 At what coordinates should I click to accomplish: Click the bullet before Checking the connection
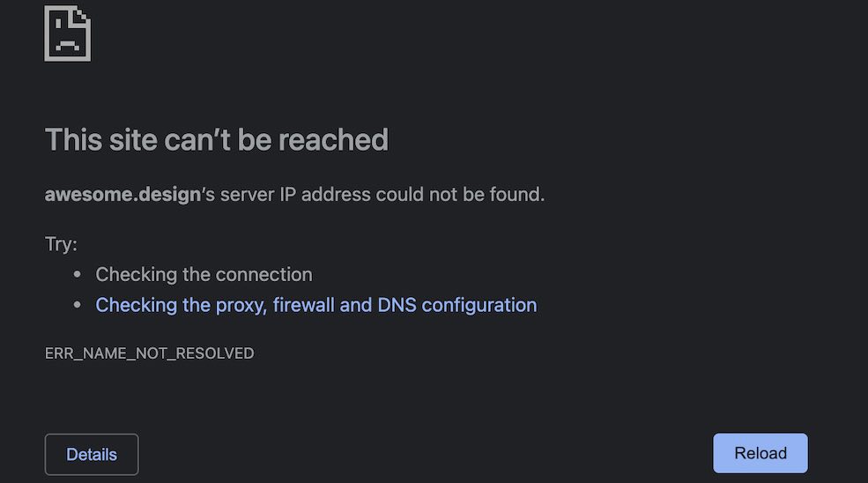(x=77, y=274)
